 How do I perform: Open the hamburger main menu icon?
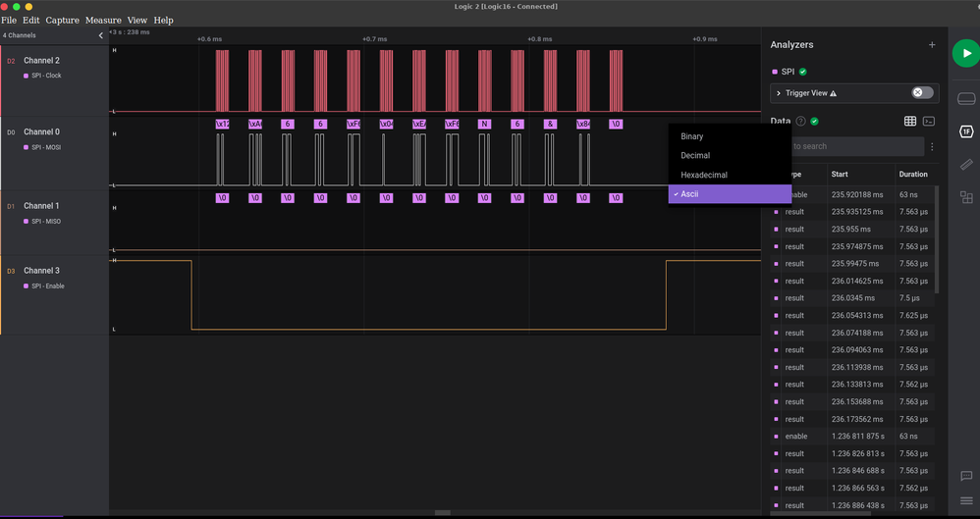965,500
